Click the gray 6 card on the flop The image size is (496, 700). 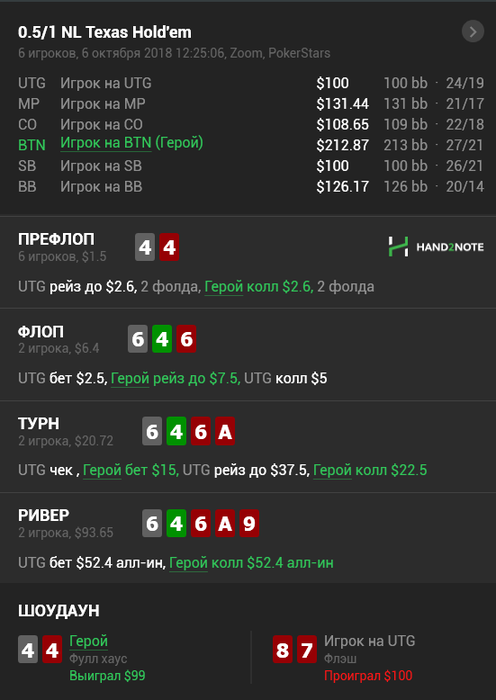138,339
